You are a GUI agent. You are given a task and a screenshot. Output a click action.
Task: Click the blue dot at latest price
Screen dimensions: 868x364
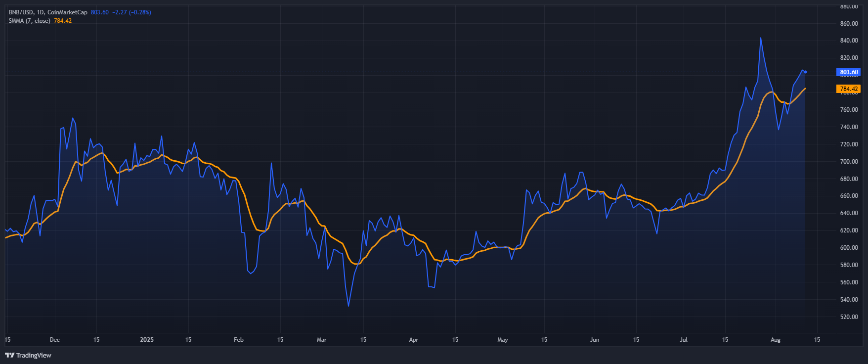[805, 72]
